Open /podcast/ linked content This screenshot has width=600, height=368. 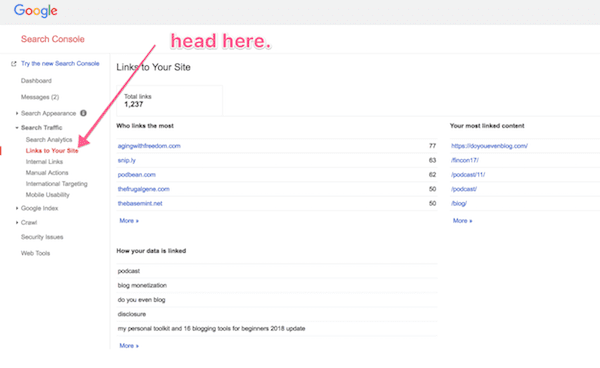pyautogui.click(x=464, y=189)
